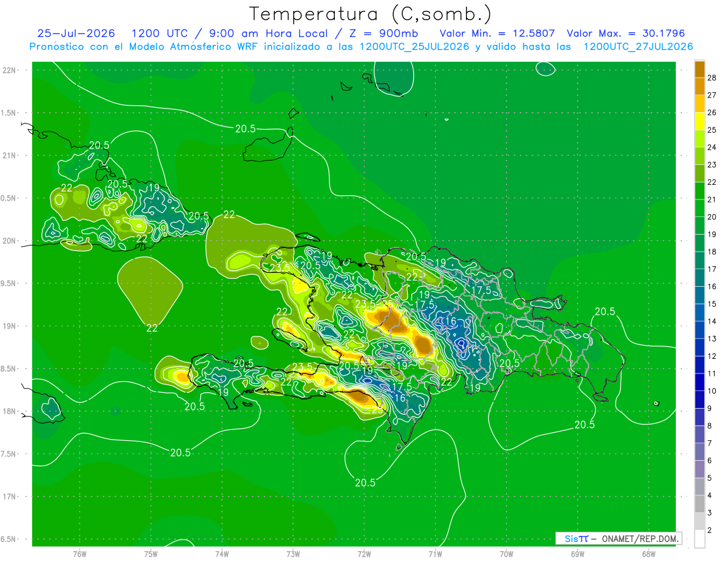
Task: Click latitude axis label "7.5N"
Action: 9,453
